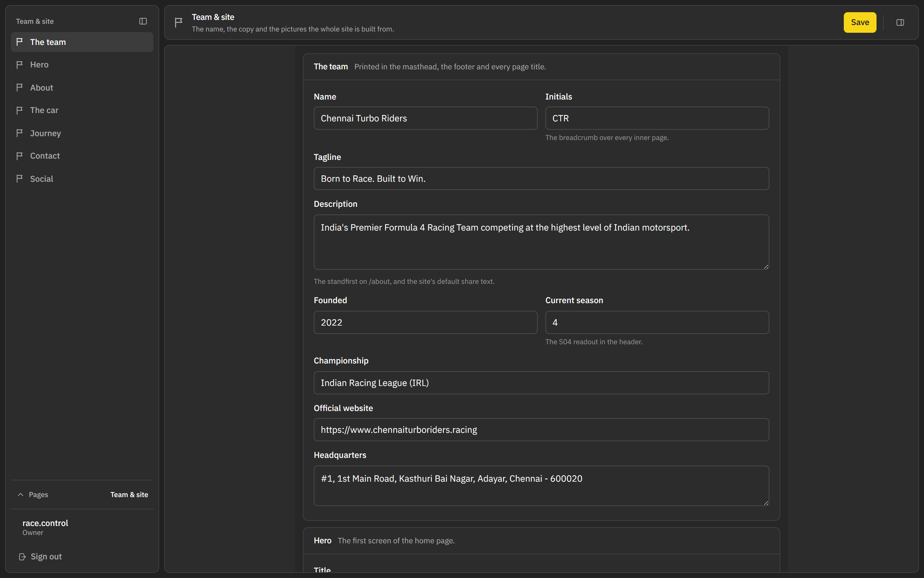Focus the Initials field containing CTR

tap(657, 118)
